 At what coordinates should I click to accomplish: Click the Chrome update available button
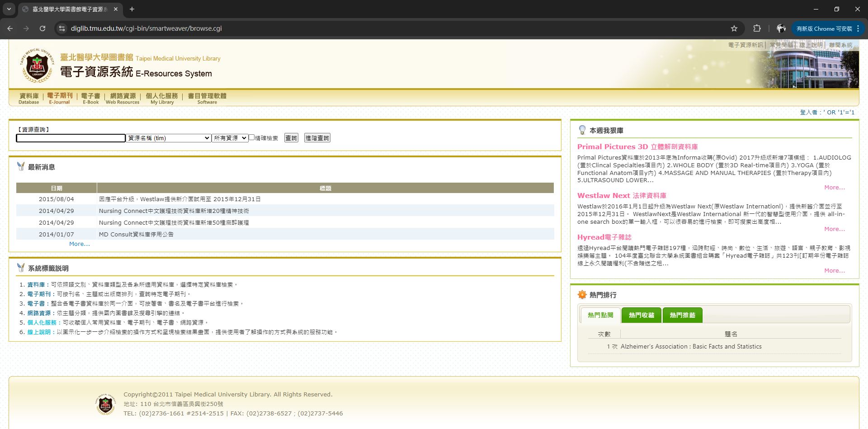click(x=824, y=28)
